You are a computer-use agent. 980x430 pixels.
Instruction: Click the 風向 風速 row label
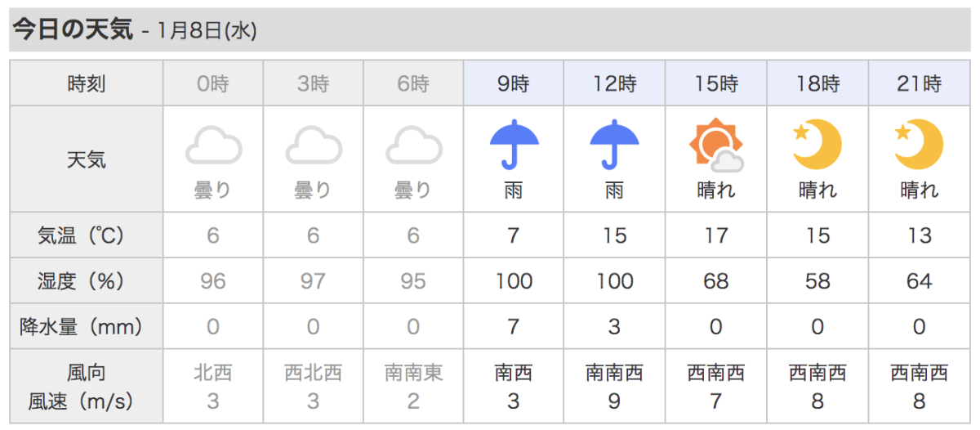[x=86, y=387]
